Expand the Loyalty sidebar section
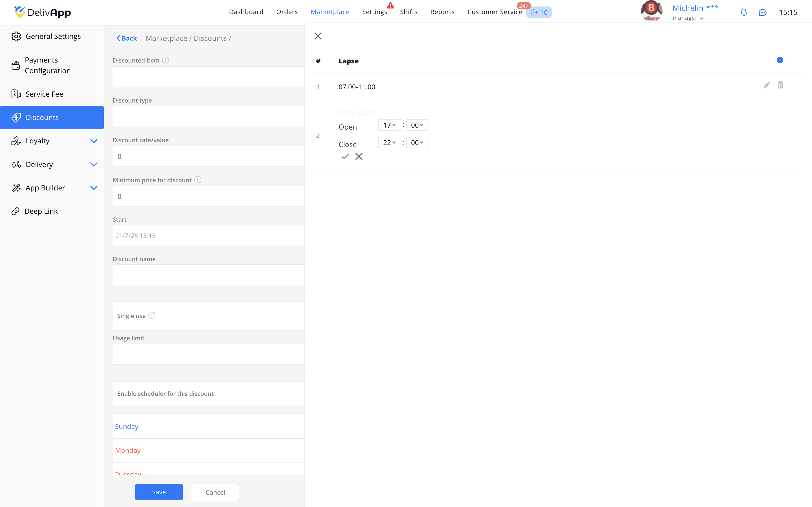The image size is (812, 507). [94, 141]
